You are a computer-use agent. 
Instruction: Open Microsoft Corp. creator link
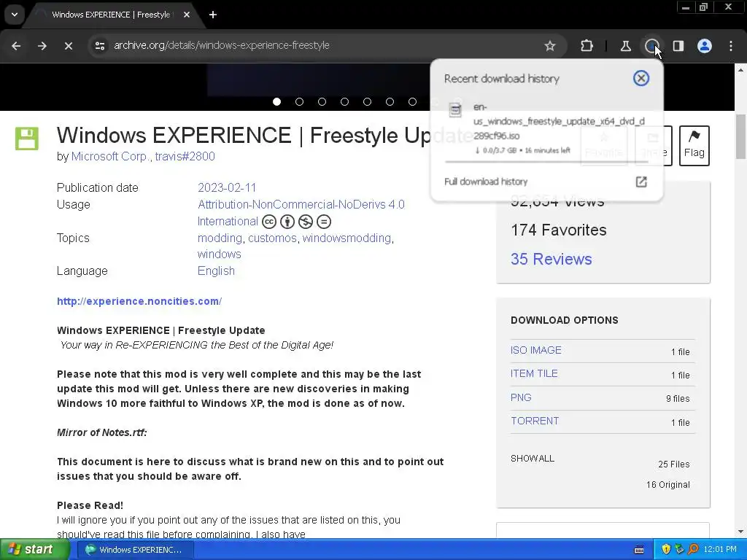110,156
